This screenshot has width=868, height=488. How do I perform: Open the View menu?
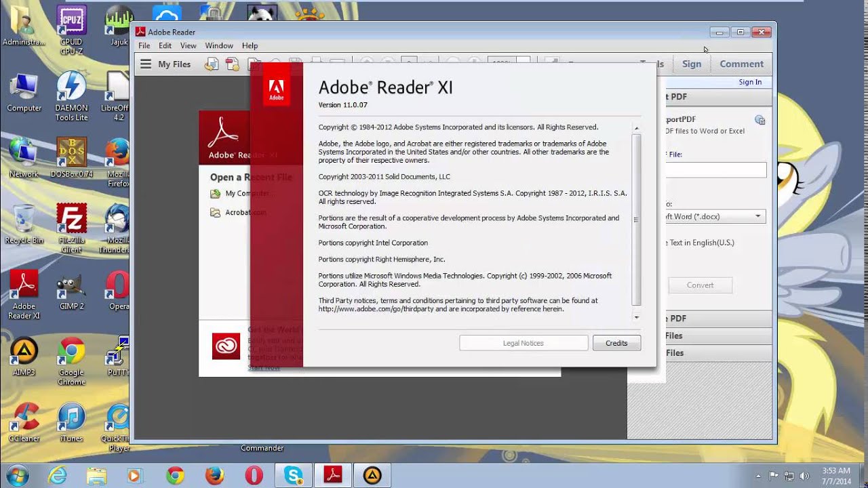(x=189, y=45)
